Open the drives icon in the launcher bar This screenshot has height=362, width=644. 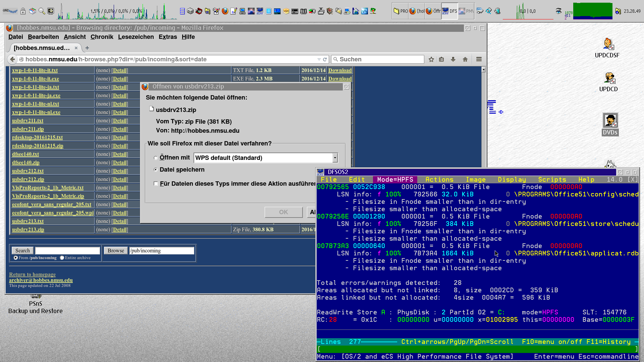[x=190, y=11]
